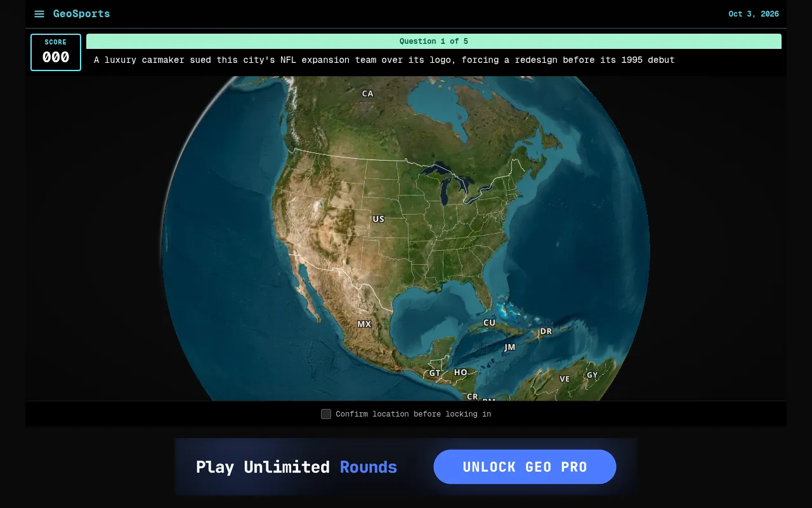Enable Confirm location before locking in checkbox
Viewport: 812px width, 508px height.
coord(326,414)
